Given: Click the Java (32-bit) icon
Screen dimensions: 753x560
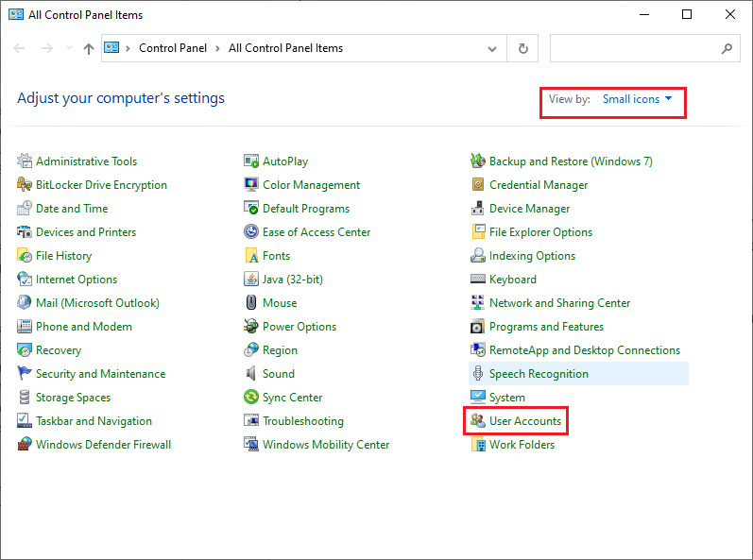Looking at the screenshot, I should pyautogui.click(x=251, y=280).
